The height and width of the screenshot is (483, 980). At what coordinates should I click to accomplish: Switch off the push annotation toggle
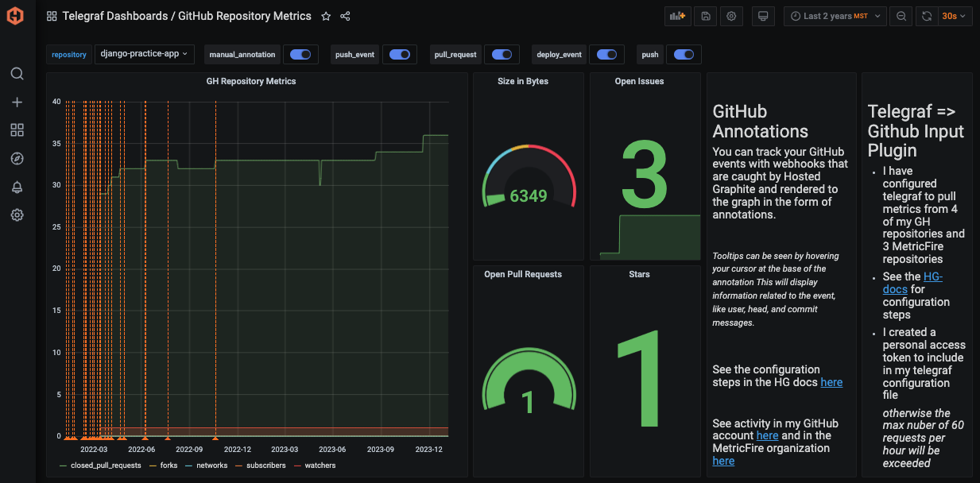click(684, 55)
